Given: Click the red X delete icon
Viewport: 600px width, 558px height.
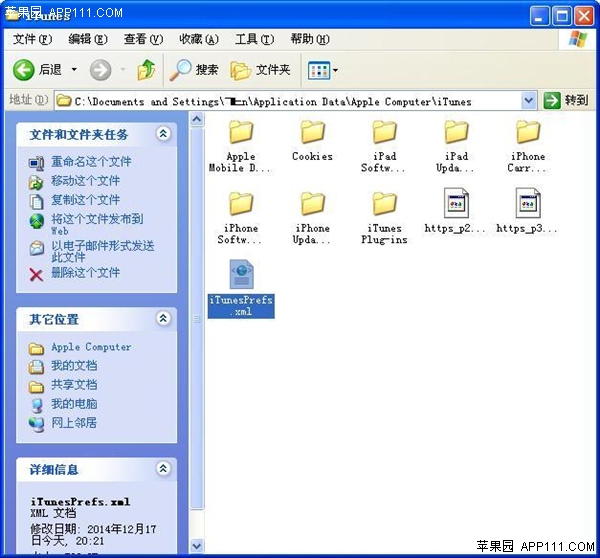Looking at the screenshot, I should 36,274.
